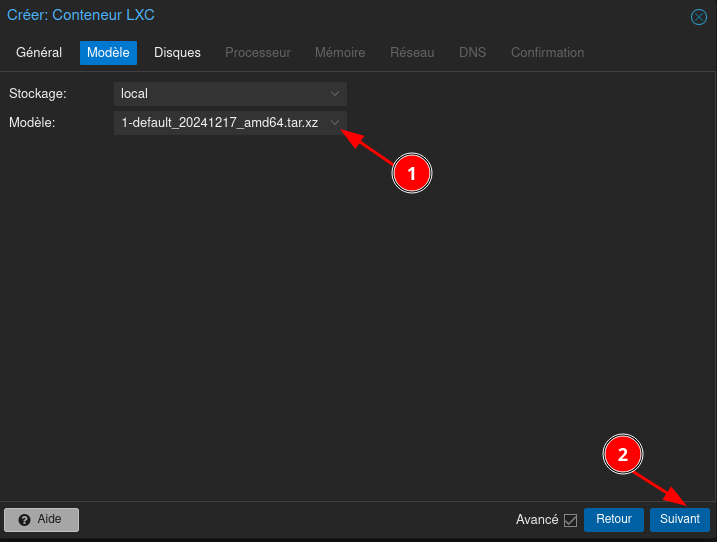Click the red circle marker numbered 2
717x542 pixels.
click(623, 455)
